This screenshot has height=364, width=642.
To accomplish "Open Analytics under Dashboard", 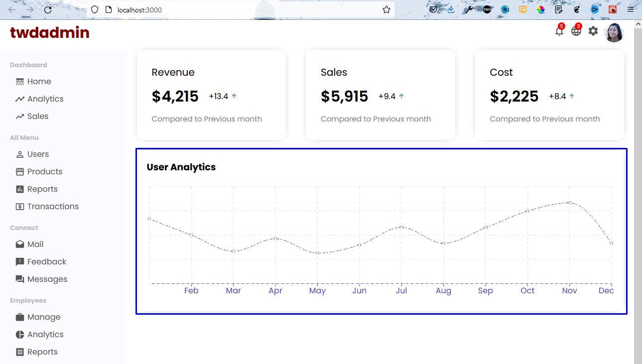I will pos(45,99).
